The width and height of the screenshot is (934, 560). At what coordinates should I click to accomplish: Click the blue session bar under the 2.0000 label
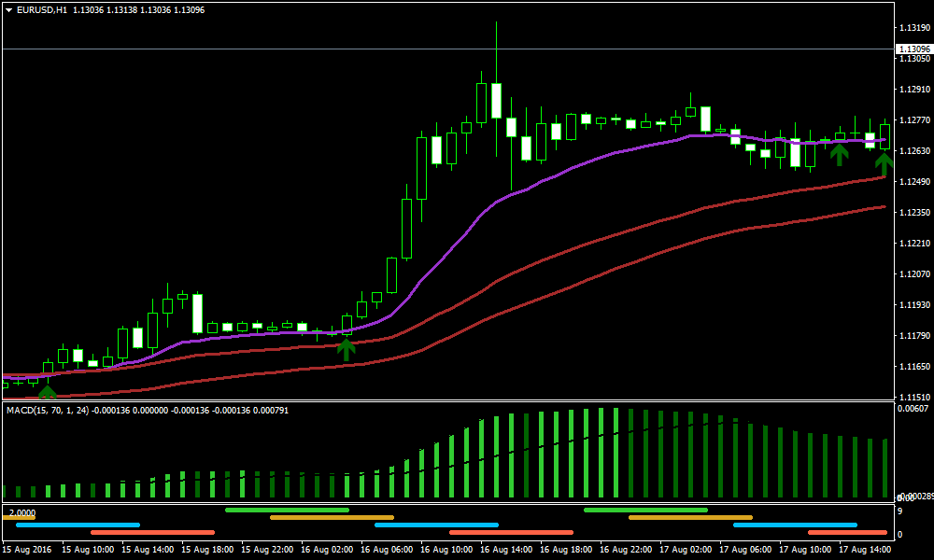tap(78, 525)
